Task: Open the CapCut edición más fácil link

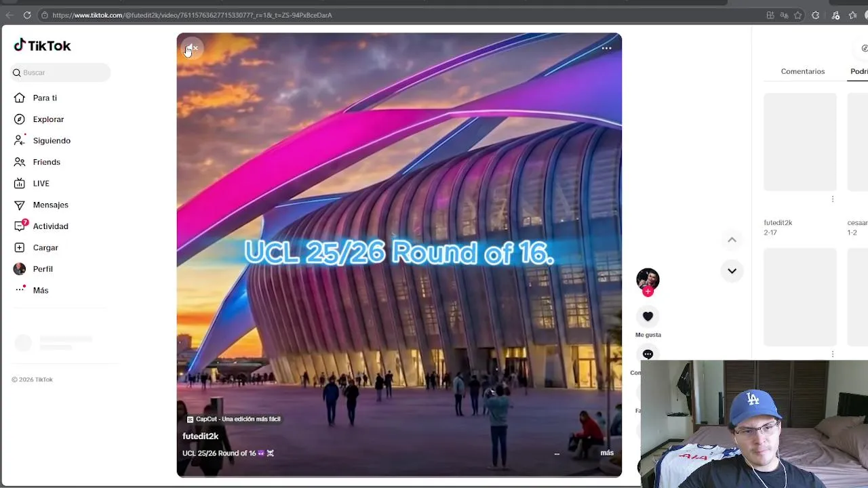Action: (233, 419)
